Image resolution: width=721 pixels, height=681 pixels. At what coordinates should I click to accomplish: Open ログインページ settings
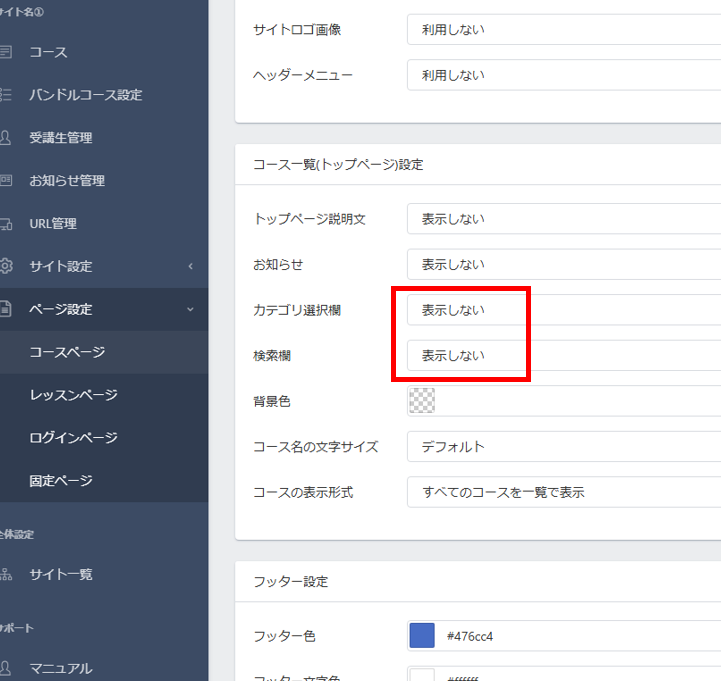click(73, 438)
